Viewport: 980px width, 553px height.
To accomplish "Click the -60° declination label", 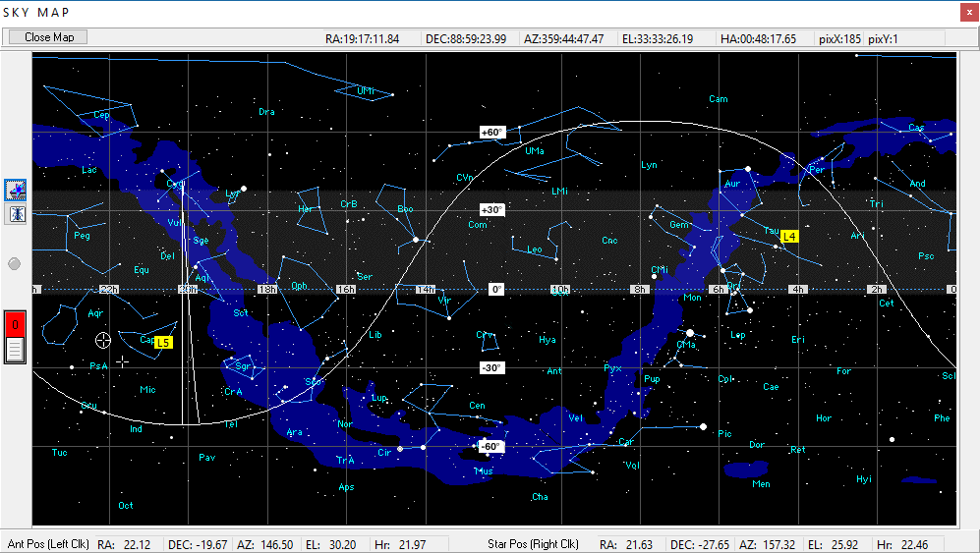I will (x=491, y=446).
